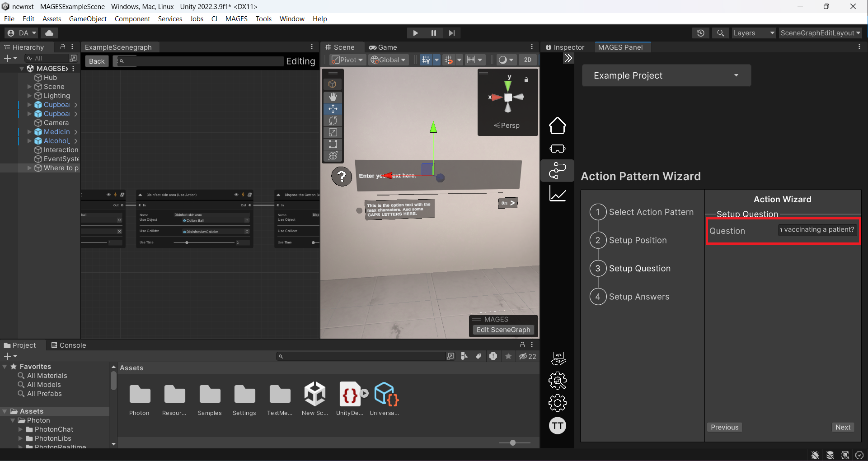The width and height of the screenshot is (868, 461).
Task: Toggle grid snapping button in Scene toolbar
Action: (448, 60)
